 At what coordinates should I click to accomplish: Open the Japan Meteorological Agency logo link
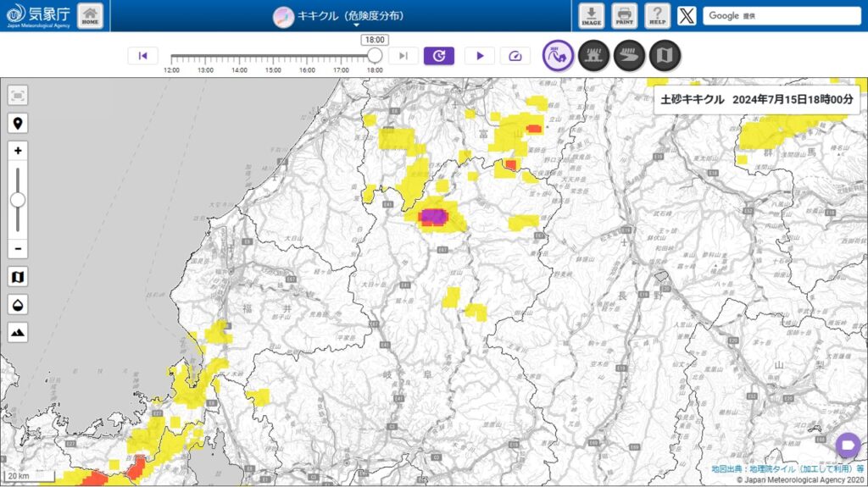tap(38, 15)
